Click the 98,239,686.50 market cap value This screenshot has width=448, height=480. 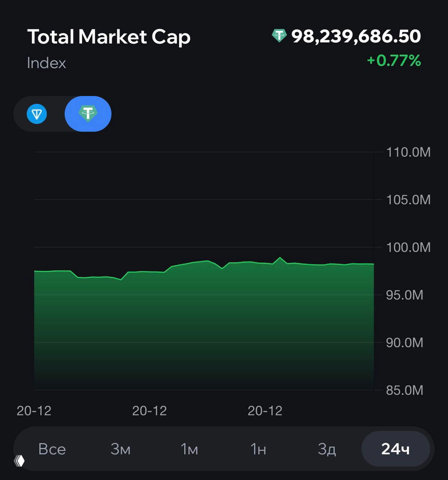coord(356,36)
